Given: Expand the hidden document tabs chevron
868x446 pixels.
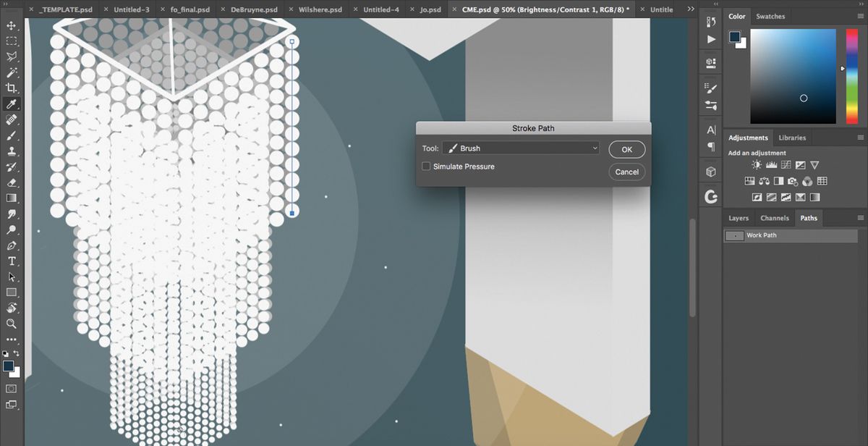Looking at the screenshot, I should (690, 8).
